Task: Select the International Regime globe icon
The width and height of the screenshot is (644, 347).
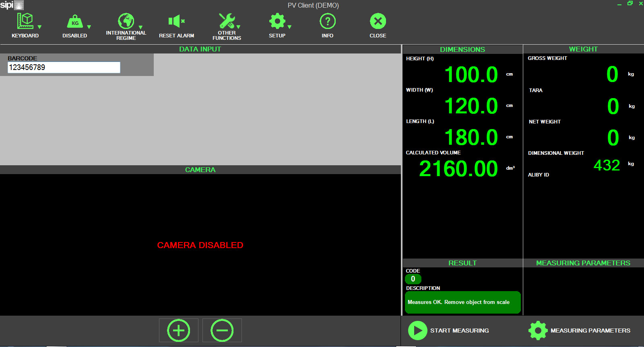Action: 126,21
